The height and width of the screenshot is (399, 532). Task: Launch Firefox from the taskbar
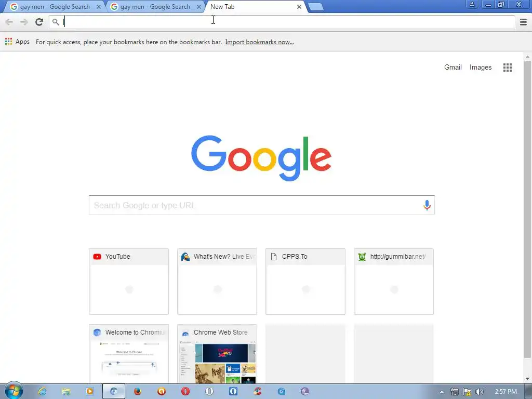coord(137,391)
